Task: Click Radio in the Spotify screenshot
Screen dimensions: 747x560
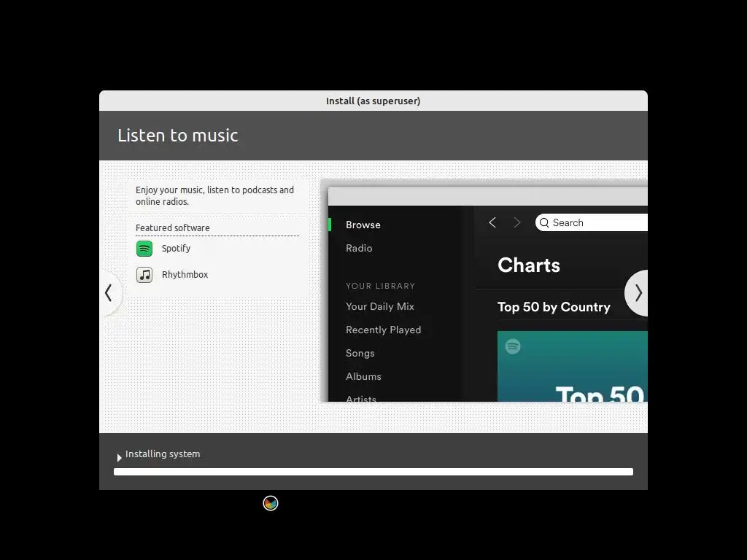Action: click(x=359, y=248)
